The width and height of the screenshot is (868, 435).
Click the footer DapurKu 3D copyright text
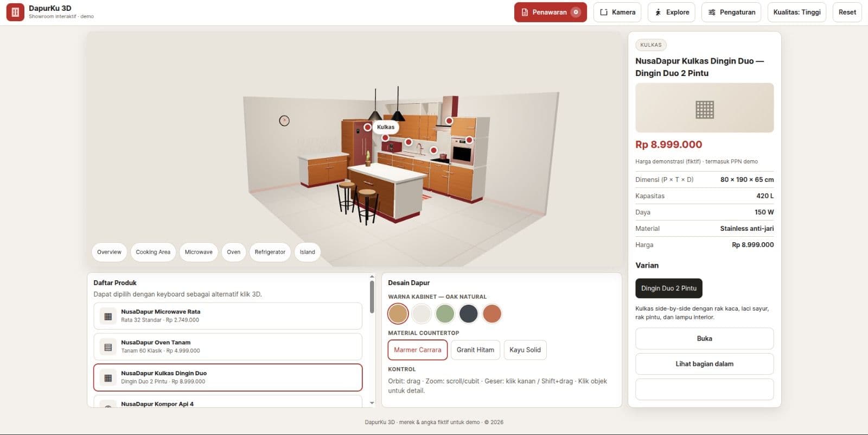point(434,422)
